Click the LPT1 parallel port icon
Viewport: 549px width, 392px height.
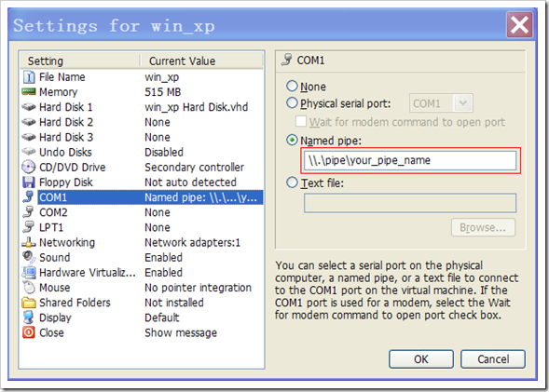29,227
